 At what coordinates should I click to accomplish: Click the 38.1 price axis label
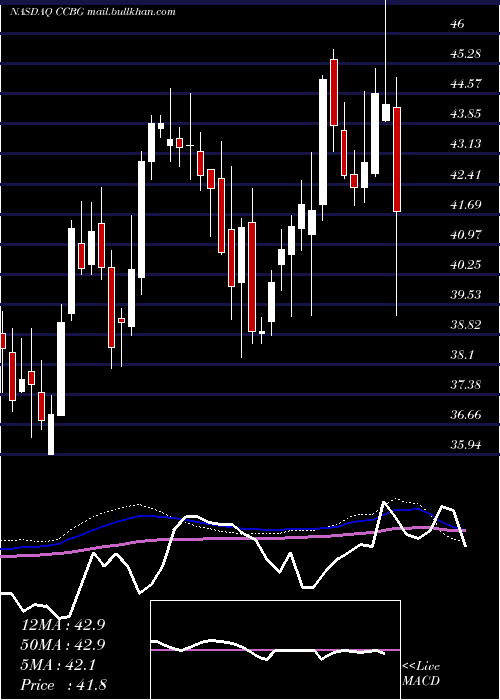(x=462, y=355)
